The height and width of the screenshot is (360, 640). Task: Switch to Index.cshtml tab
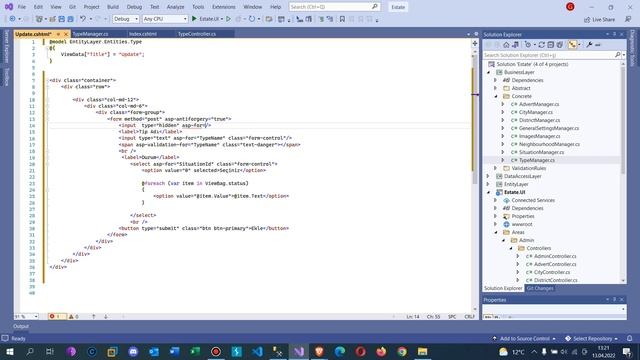click(143, 34)
